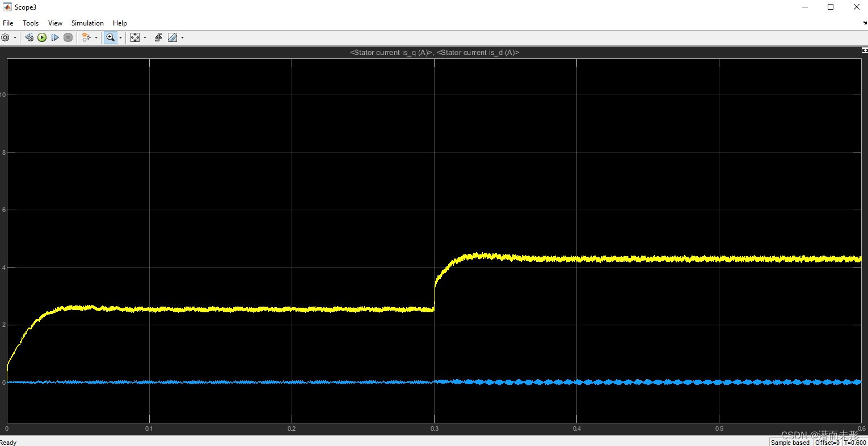Image resolution: width=868 pixels, height=446 pixels.
Task: Open the Simulation menu
Action: pos(87,23)
